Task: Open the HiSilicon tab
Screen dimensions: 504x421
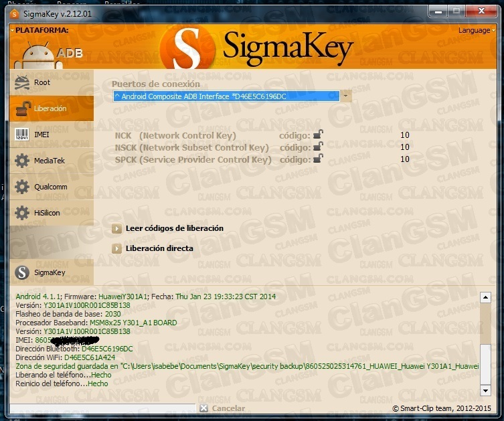Action: 52,213
